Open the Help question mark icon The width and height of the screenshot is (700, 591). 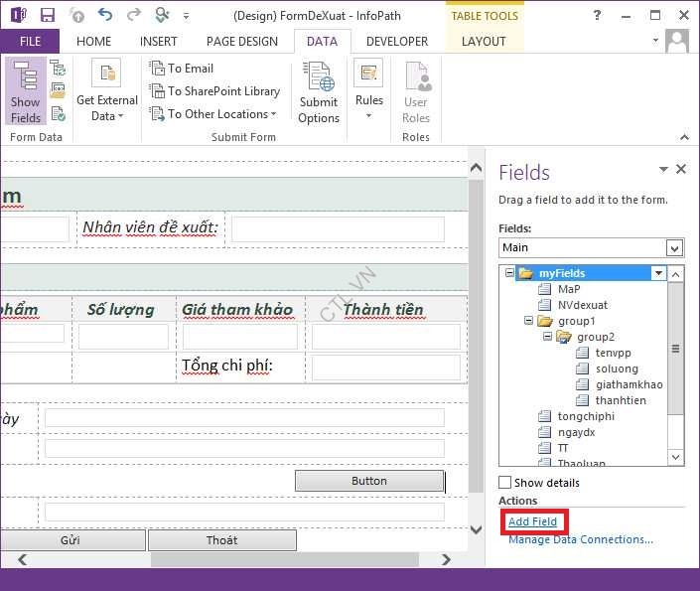click(596, 16)
